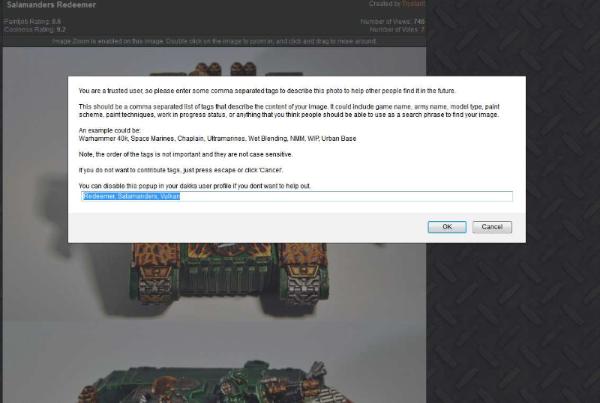Click the paragraph starting 'This should be a comma separated list'
The height and width of the screenshot is (403, 600).
point(289,111)
